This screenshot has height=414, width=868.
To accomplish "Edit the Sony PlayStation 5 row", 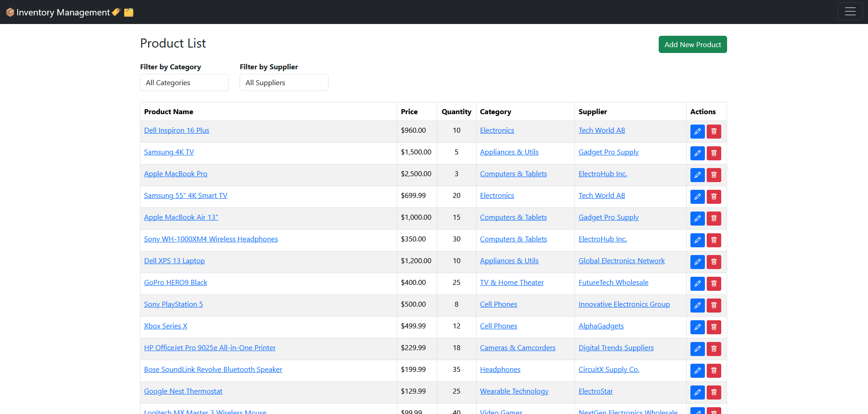I will (x=697, y=305).
